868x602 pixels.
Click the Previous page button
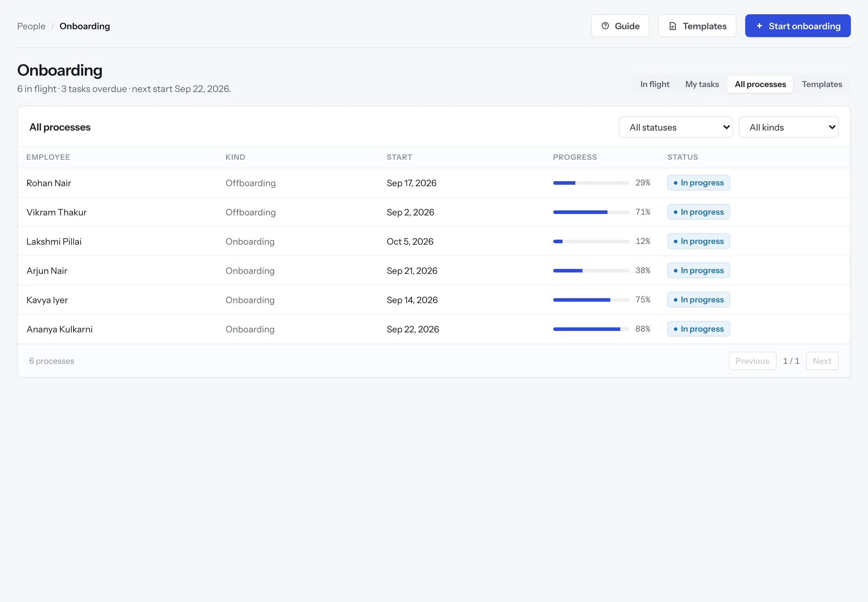point(752,361)
